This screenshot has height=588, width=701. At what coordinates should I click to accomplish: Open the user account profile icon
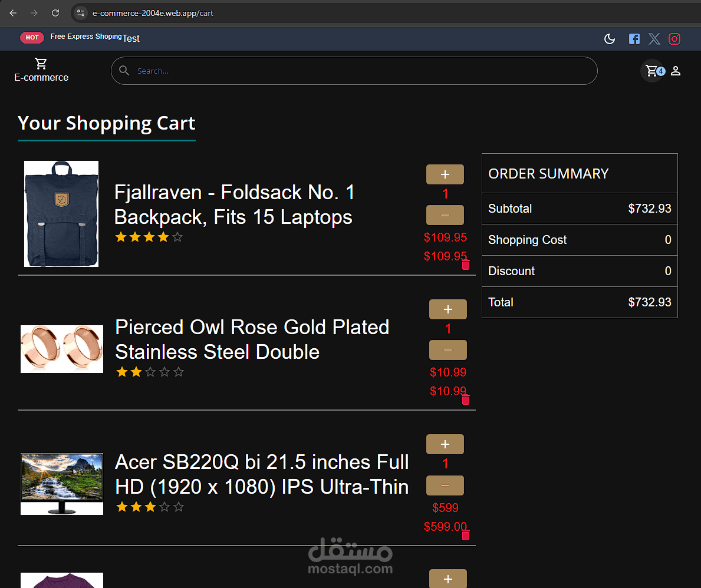pyautogui.click(x=676, y=71)
